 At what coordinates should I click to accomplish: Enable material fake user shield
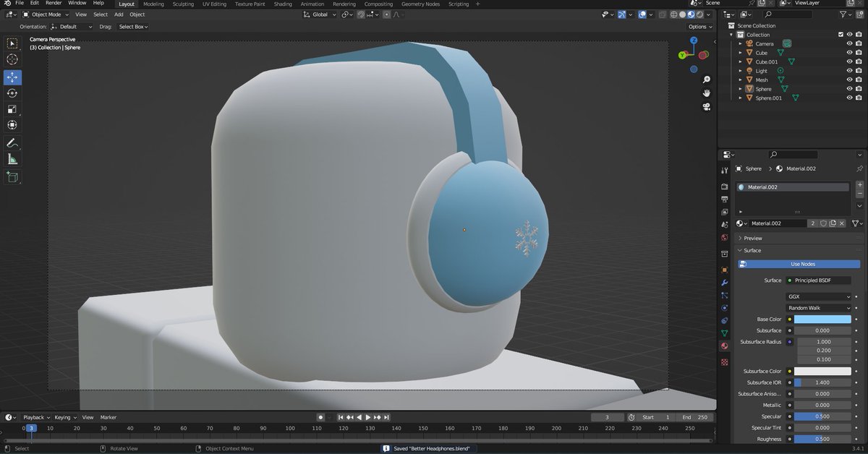(823, 223)
